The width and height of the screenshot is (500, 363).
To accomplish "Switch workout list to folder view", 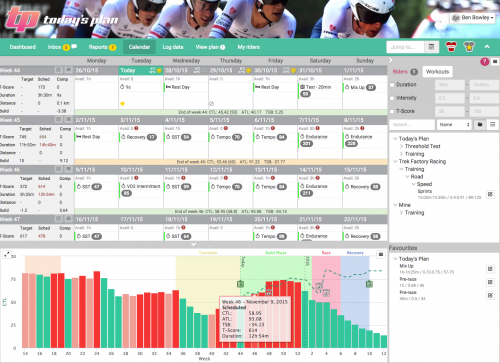I will [x=480, y=124].
